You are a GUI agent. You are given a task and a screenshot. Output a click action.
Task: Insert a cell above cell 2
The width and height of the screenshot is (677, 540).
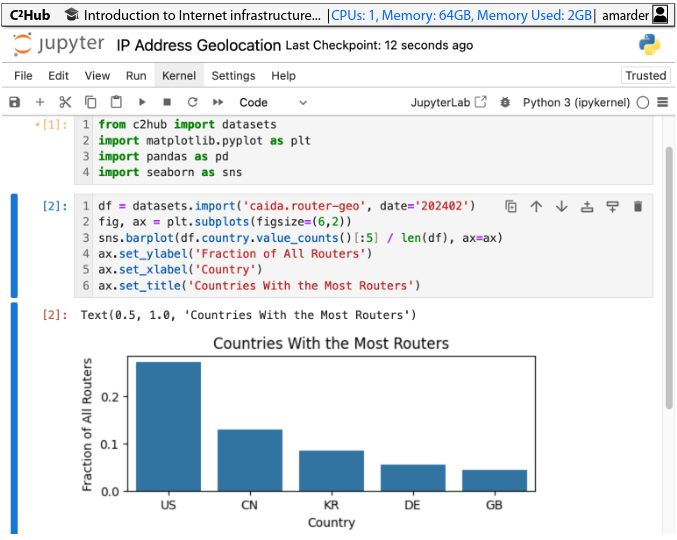(x=587, y=207)
